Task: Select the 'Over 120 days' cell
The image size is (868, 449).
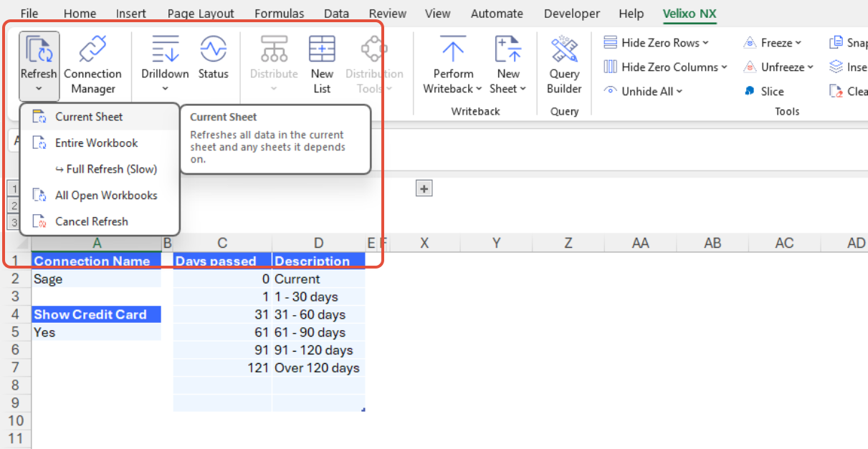Action: pos(318,368)
